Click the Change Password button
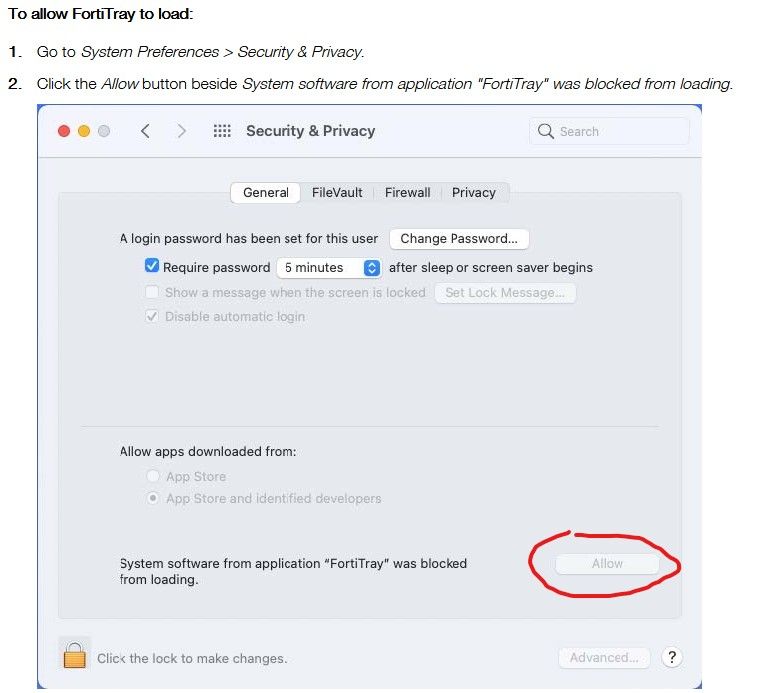The height and width of the screenshot is (693, 759). (459, 239)
